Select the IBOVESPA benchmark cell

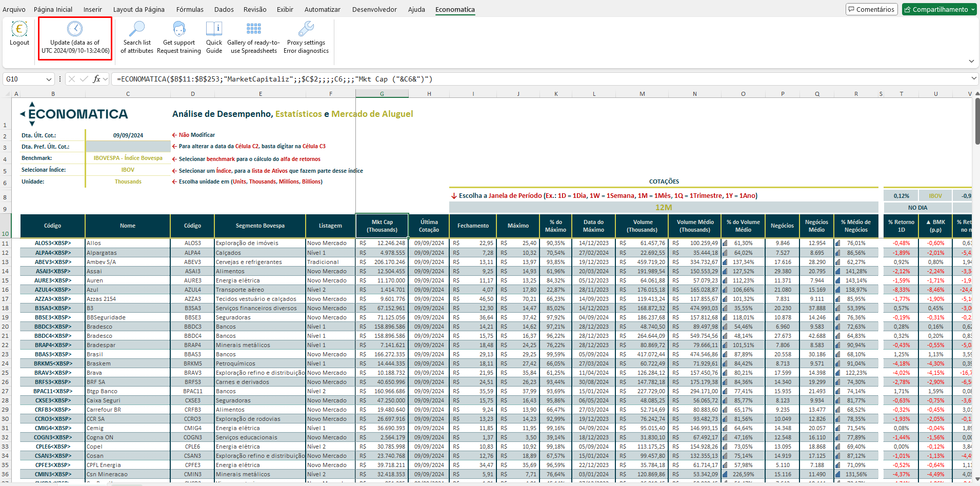(x=128, y=158)
